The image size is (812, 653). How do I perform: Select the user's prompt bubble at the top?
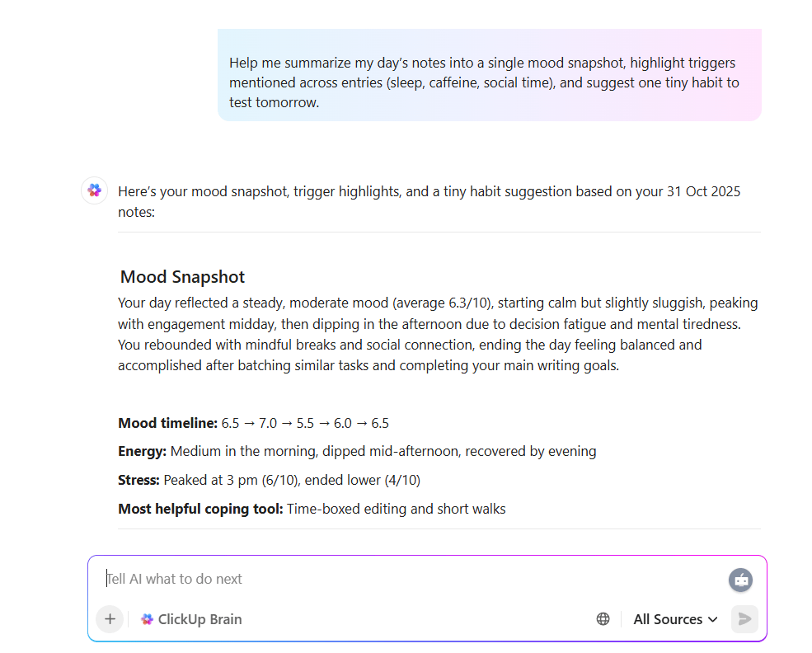[x=488, y=75]
